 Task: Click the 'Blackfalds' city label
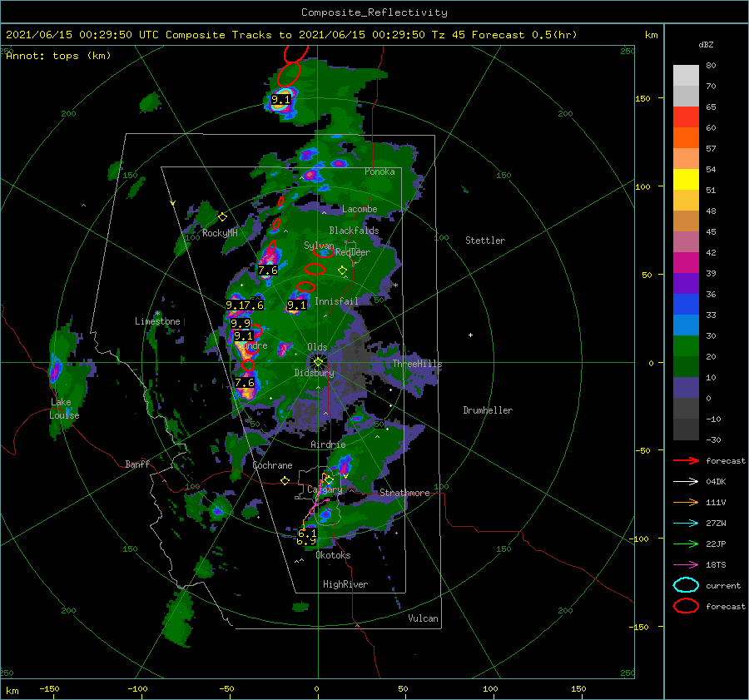(x=354, y=231)
